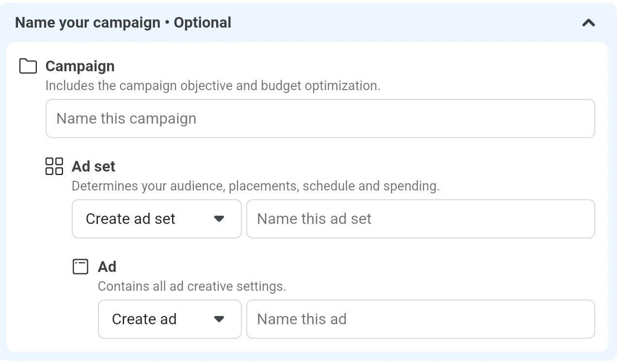Select the folder symbol beside Campaign
This screenshot has height=364, width=617.
click(x=28, y=66)
